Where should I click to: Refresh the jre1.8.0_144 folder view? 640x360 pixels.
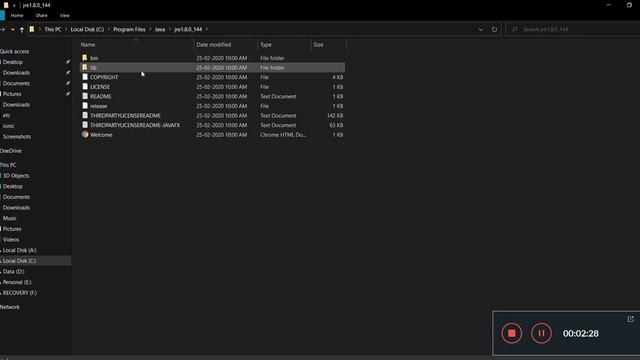(x=494, y=29)
